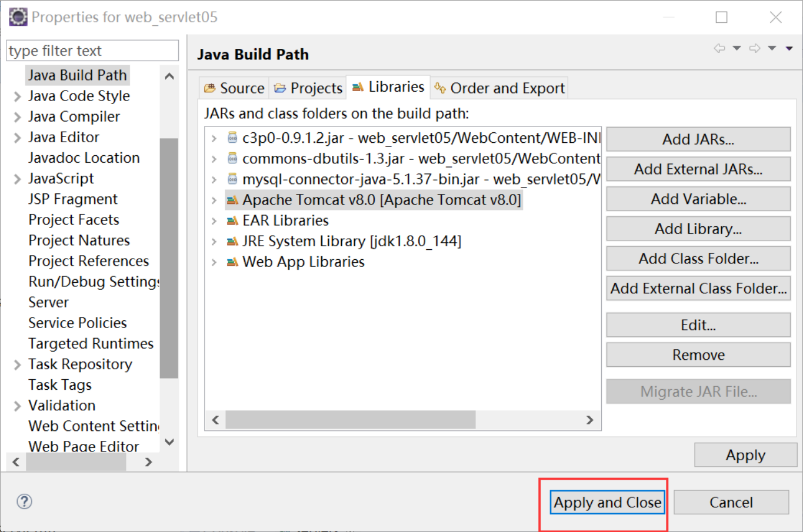This screenshot has width=803, height=532.
Task: Click the sidebar vertical scrollbar thumb
Action: 169,259
